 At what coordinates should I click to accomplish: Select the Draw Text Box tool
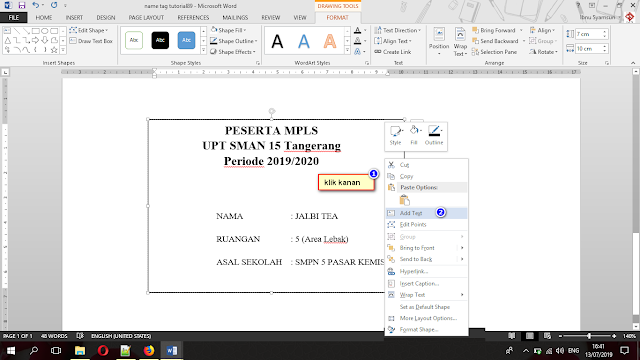[91, 41]
